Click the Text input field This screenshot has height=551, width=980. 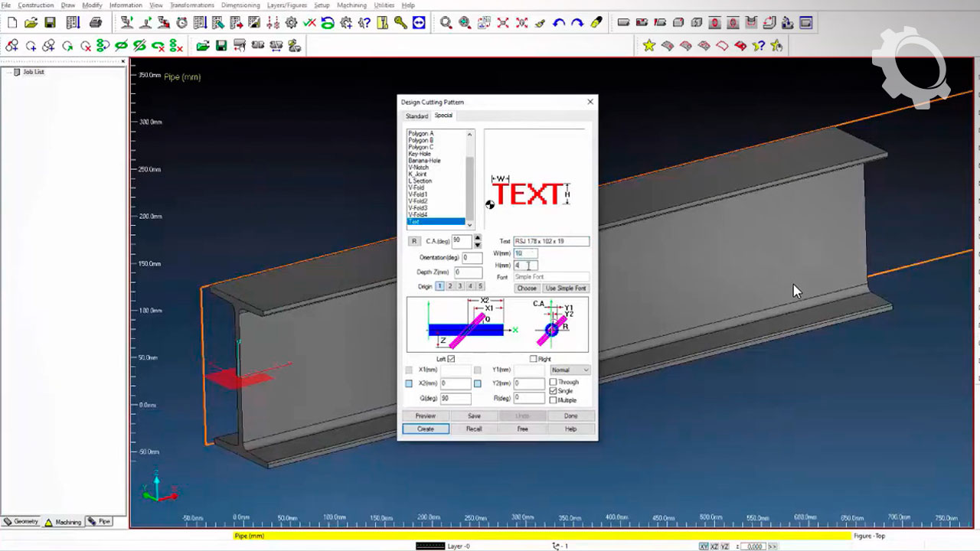point(550,241)
